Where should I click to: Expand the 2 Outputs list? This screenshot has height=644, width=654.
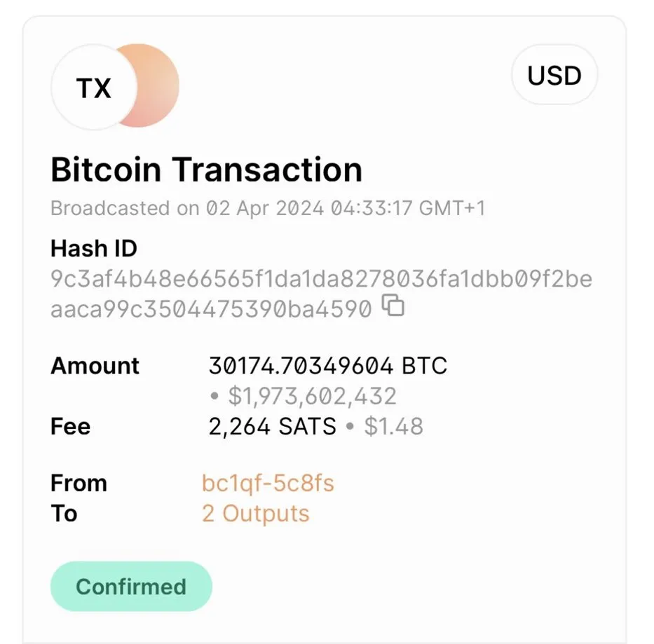click(255, 514)
